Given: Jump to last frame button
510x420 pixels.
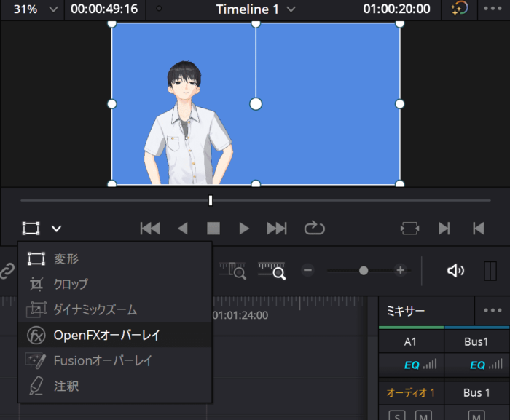Looking at the screenshot, I should pyautogui.click(x=277, y=229).
